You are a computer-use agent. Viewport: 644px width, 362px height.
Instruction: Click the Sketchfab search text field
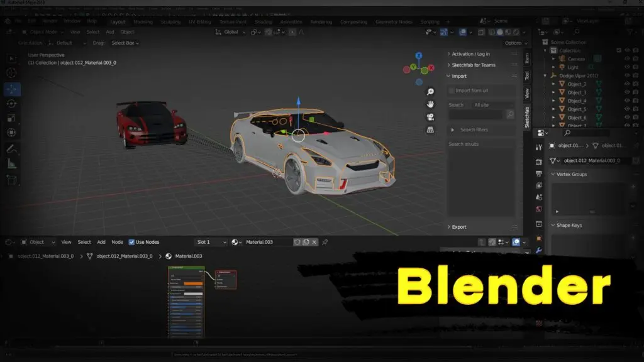pyautogui.click(x=475, y=114)
